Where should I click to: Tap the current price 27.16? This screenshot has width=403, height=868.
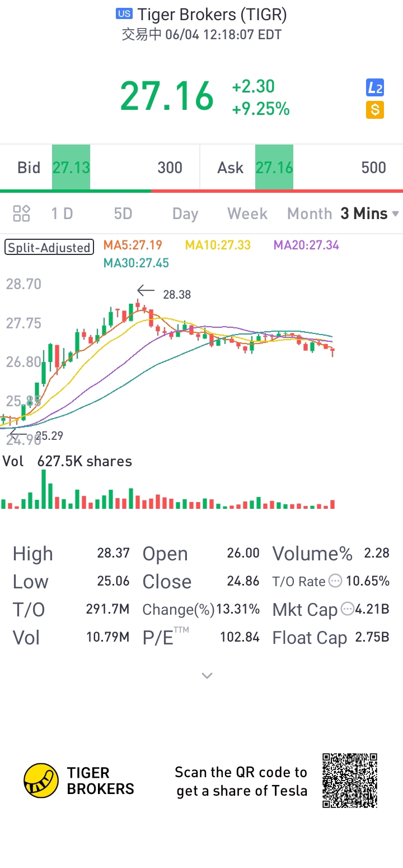click(167, 96)
